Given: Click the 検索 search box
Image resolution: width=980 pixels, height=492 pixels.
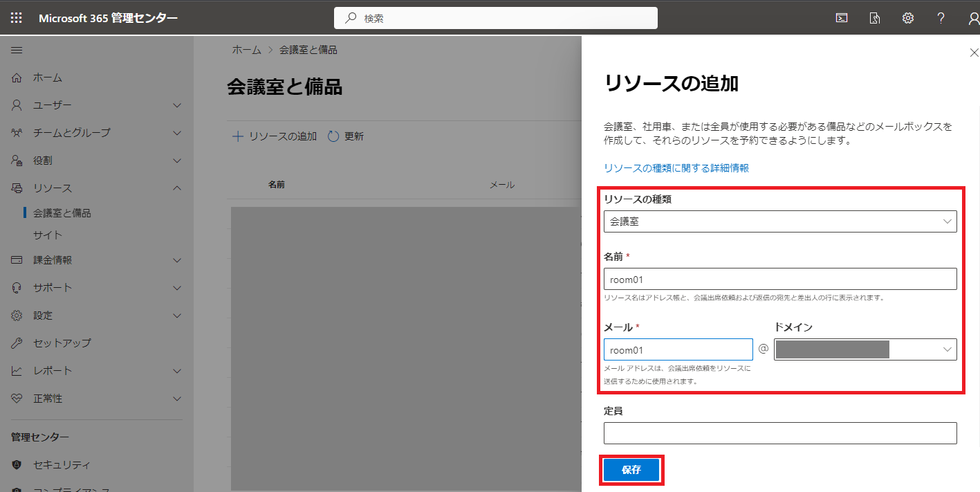Looking at the screenshot, I should [496, 19].
